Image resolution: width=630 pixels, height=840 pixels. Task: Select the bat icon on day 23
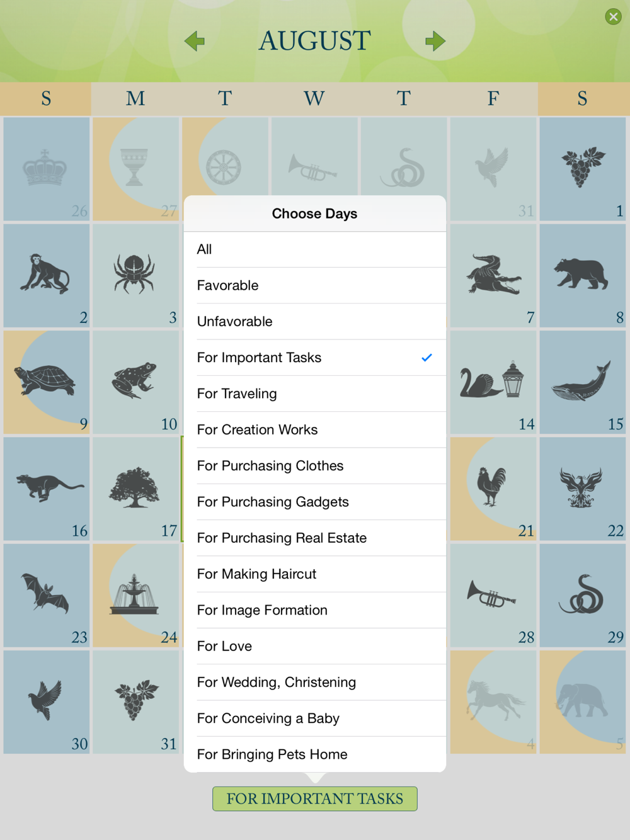click(x=45, y=593)
